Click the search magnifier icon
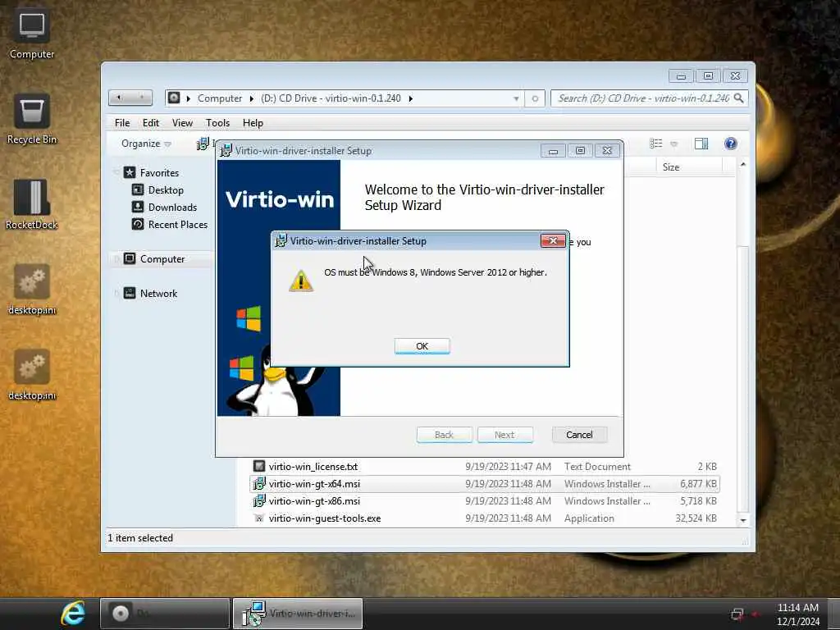Screen dimensions: 840x630 739,98
